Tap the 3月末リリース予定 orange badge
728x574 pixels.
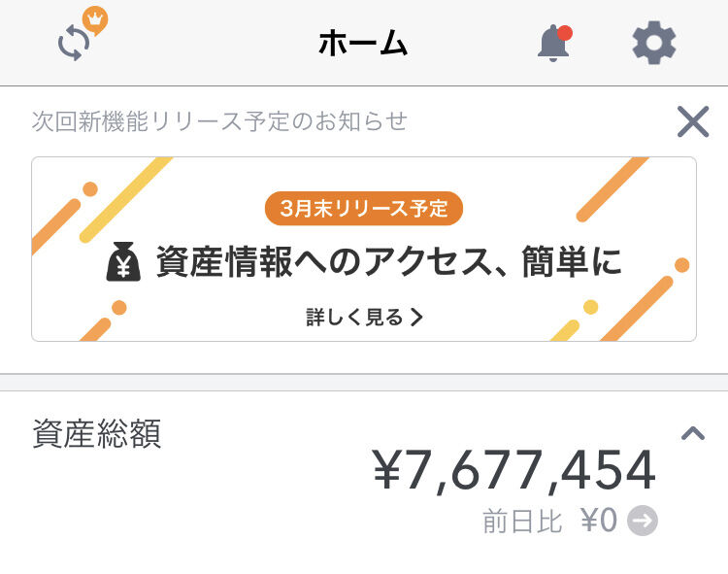click(364, 208)
